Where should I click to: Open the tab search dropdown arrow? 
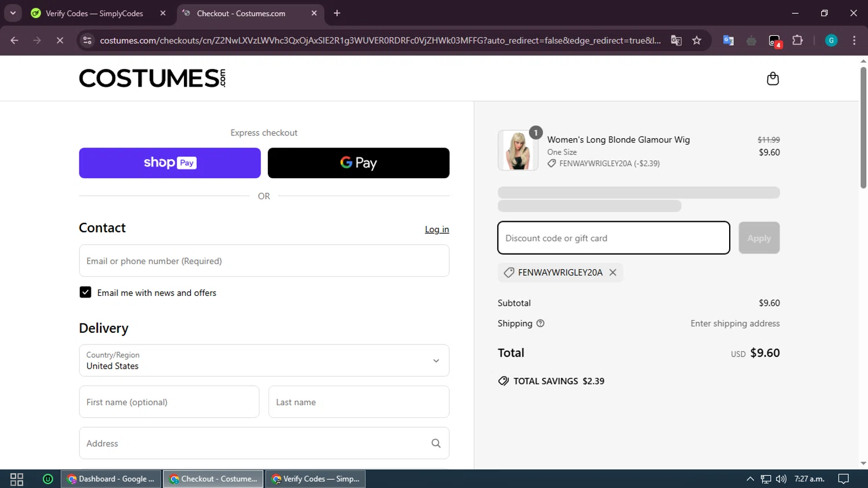point(13,13)
